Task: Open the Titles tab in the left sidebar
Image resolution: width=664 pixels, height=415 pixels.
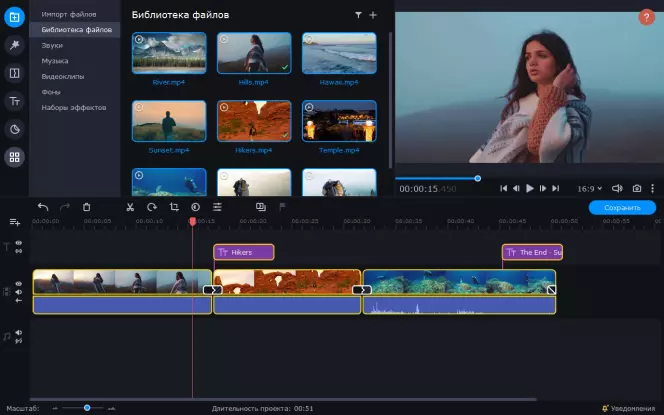Action: [14, 101]
